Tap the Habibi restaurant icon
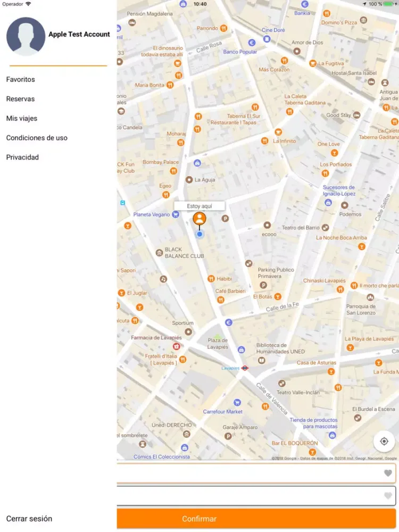399x532 pixels. click(x=211, y=279)
